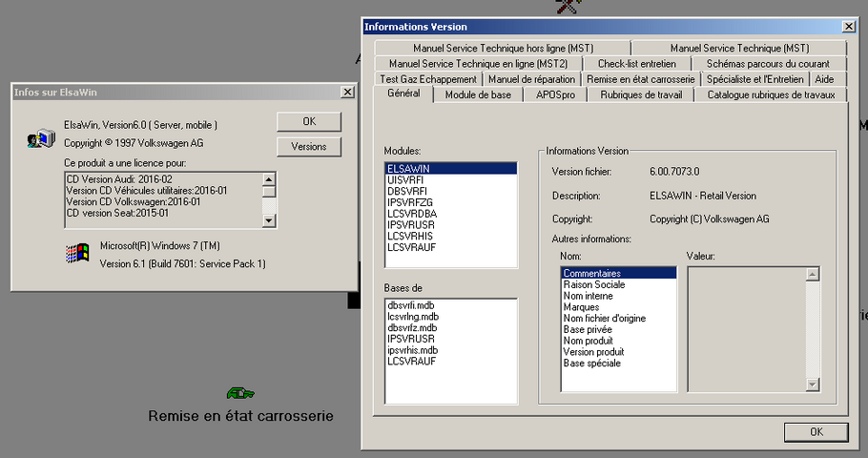
Task: Select Raison Sociale in Nom list
Action: click(619, 284)
